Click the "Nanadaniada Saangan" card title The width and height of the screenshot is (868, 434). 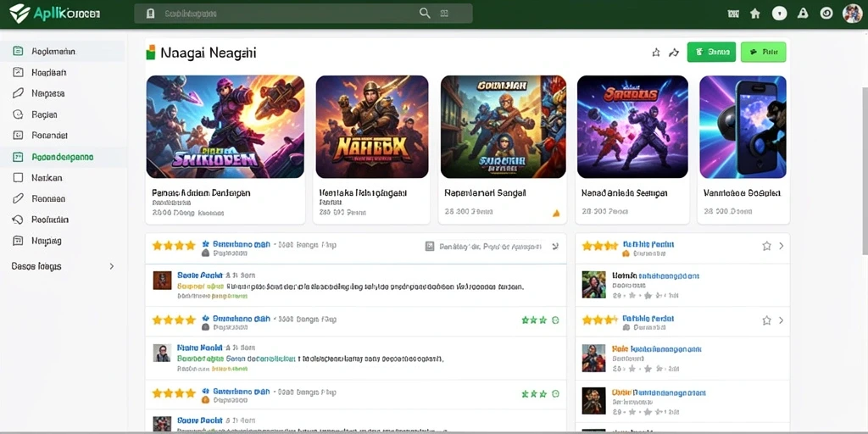[625, 192]
